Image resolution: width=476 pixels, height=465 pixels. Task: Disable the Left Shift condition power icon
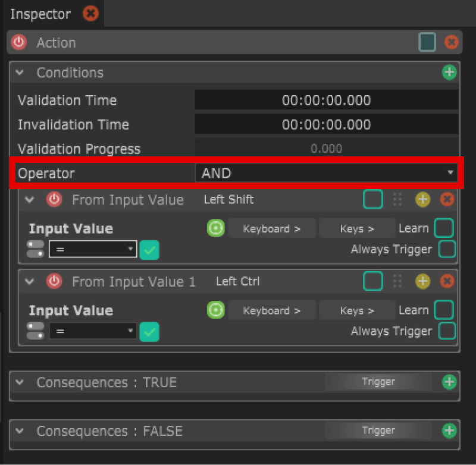54,200
